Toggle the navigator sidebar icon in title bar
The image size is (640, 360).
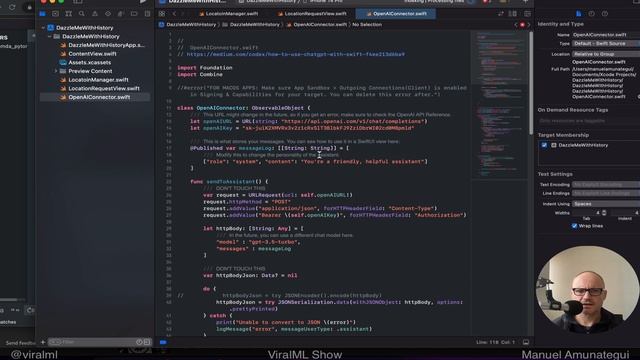[78, 2]
